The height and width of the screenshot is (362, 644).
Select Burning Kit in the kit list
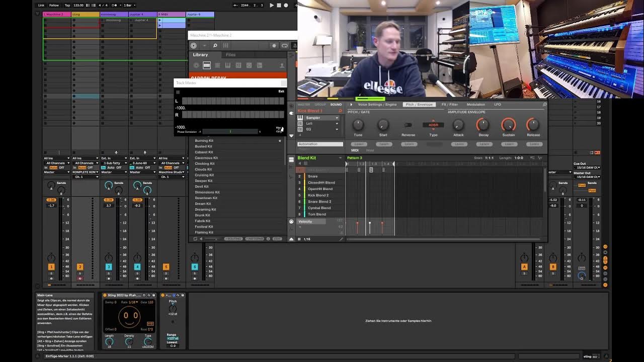204,141
